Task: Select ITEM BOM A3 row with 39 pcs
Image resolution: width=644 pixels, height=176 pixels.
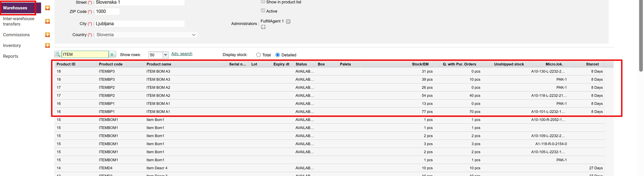Action: click(329, 80)
